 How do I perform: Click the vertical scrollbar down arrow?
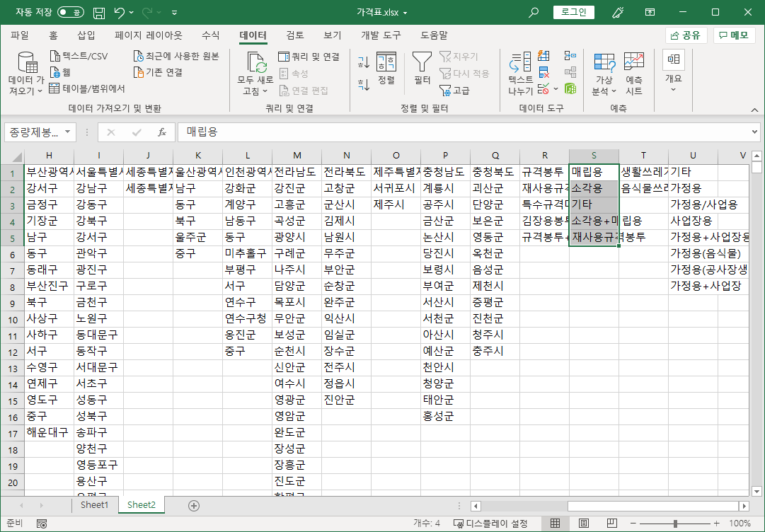pyautogui.click(x=757, y=491)
